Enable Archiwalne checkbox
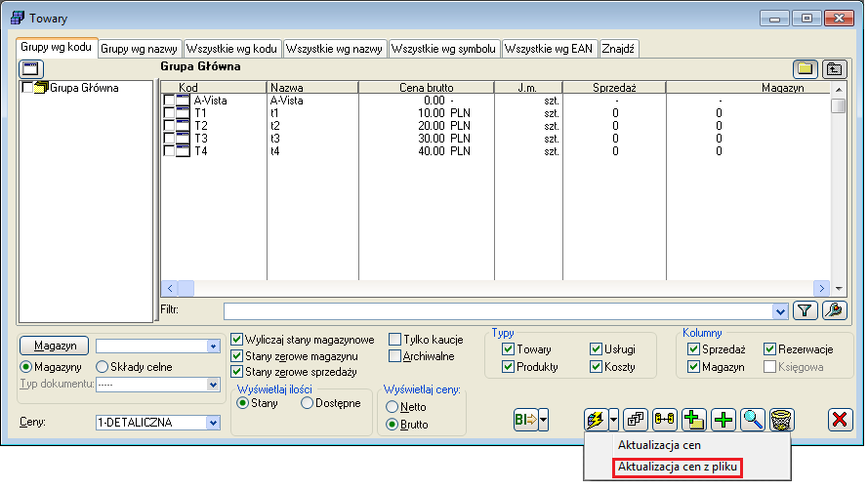The width and height of the screenshot is (868, 490). pos(394,356)
